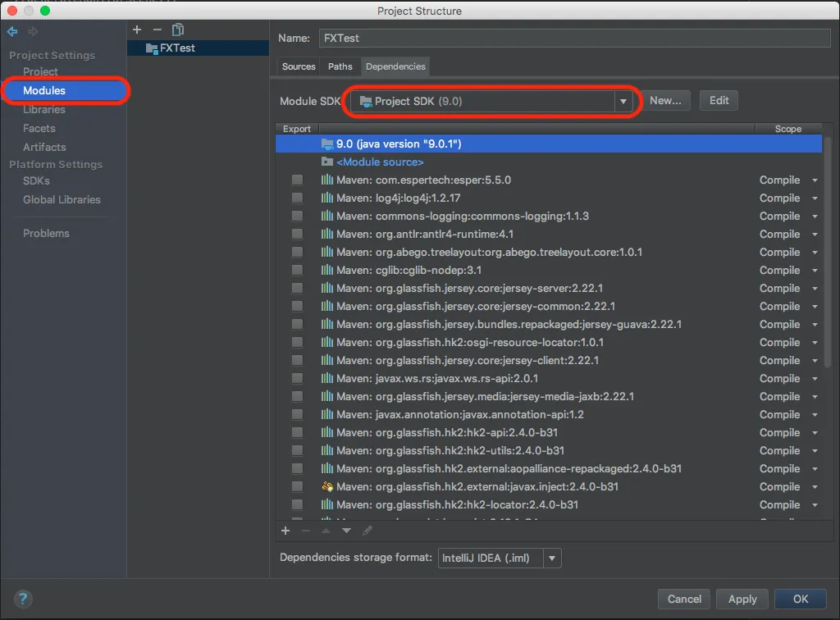Click the copy module icon
The image size is (840, 620).
click(x=177, y=30)
